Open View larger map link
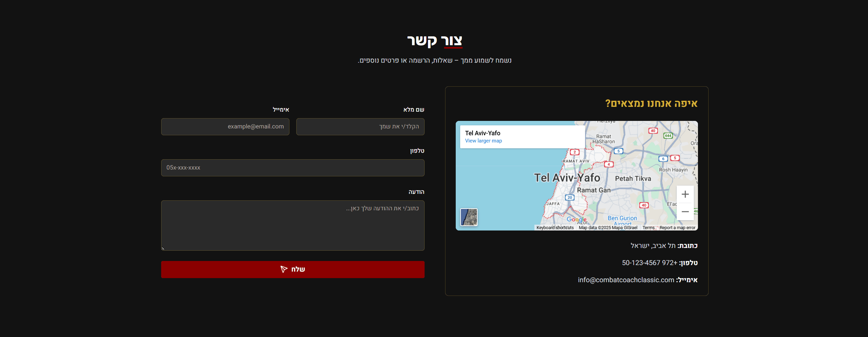The image size is (868, 337). (483, 141)
